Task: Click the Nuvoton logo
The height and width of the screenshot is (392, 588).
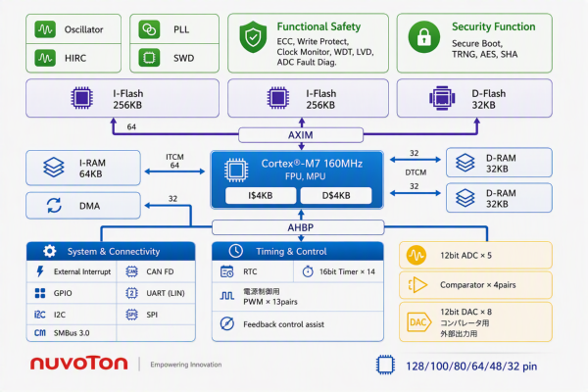Action: (79, 364)
